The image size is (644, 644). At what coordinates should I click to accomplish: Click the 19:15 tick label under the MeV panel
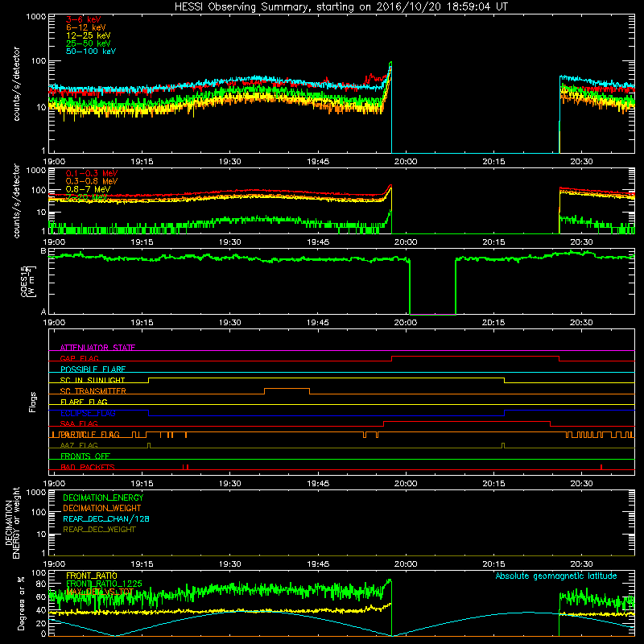142,242
